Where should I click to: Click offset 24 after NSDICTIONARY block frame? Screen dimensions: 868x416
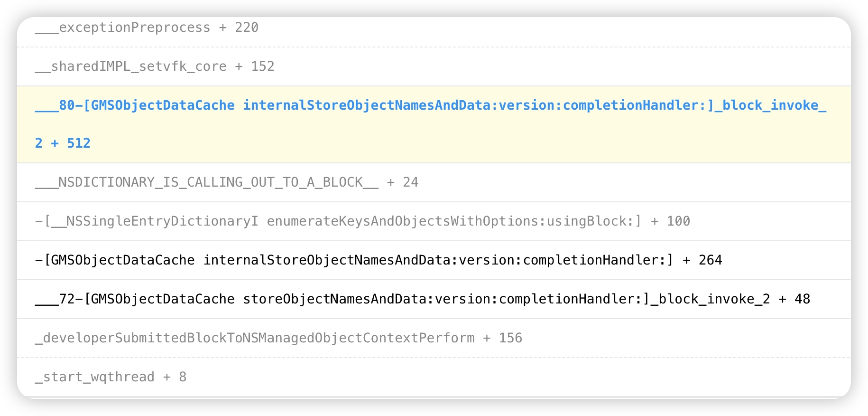(x=411, y=182)
